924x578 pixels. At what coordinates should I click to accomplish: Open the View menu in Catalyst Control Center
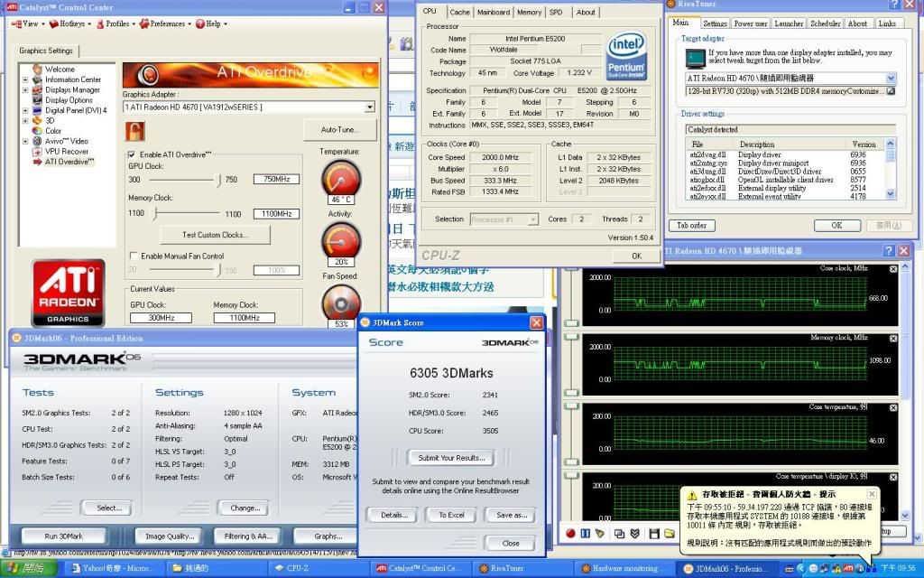(x=26, y=23)
